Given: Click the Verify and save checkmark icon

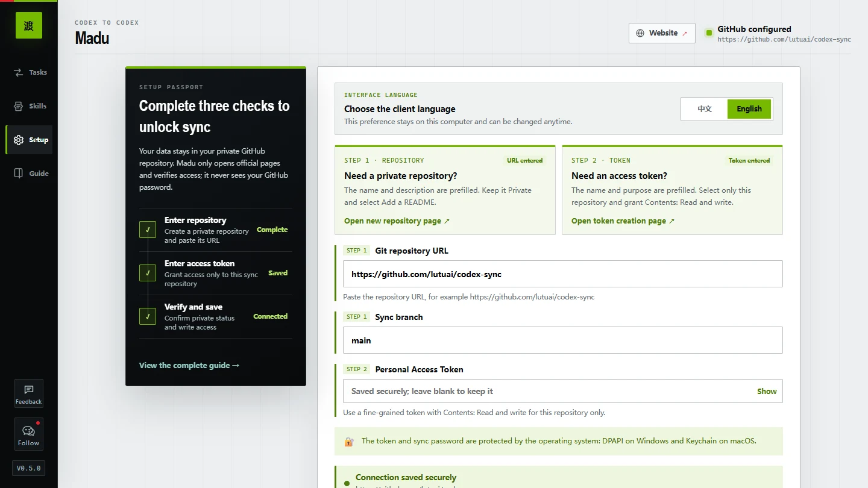Looking at the screenshot, I should pos(148,316).
